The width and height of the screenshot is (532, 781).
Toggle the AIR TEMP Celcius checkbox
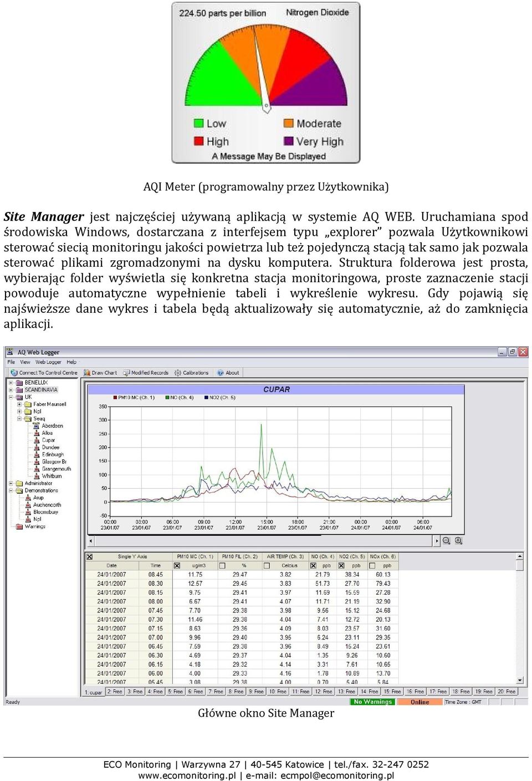(267, 566)
